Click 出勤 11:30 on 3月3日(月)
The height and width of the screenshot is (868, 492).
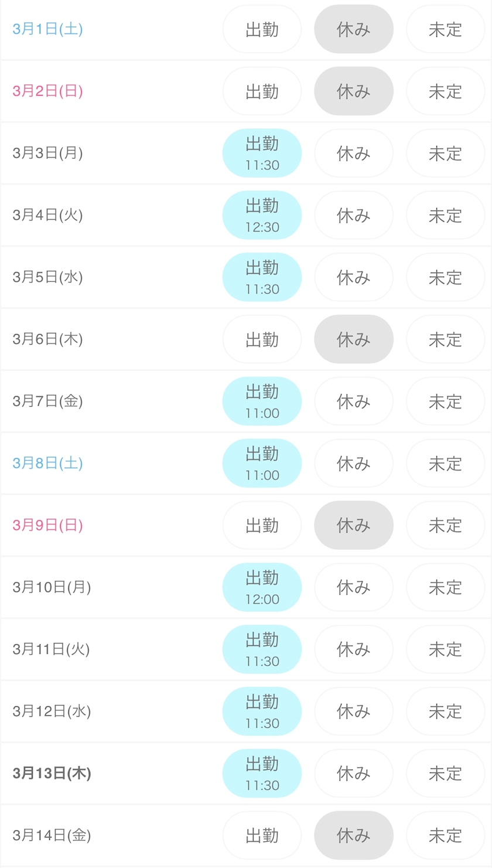coord(262,154)
